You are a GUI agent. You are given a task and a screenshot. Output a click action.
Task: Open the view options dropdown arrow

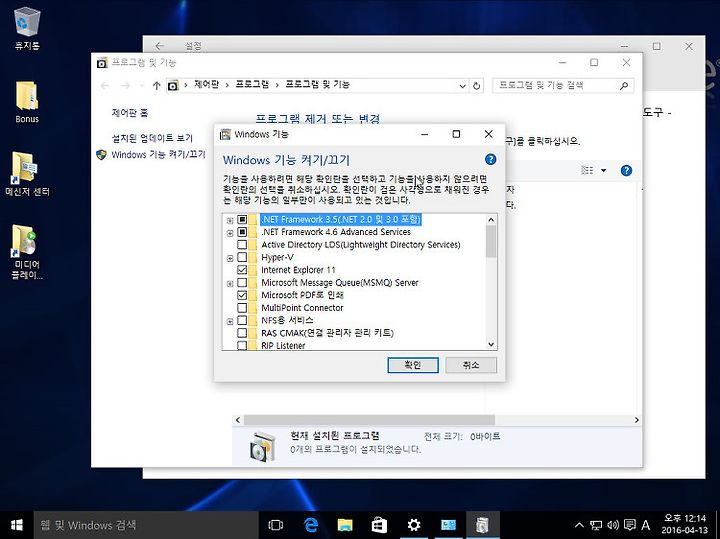[x=603, y=171]
